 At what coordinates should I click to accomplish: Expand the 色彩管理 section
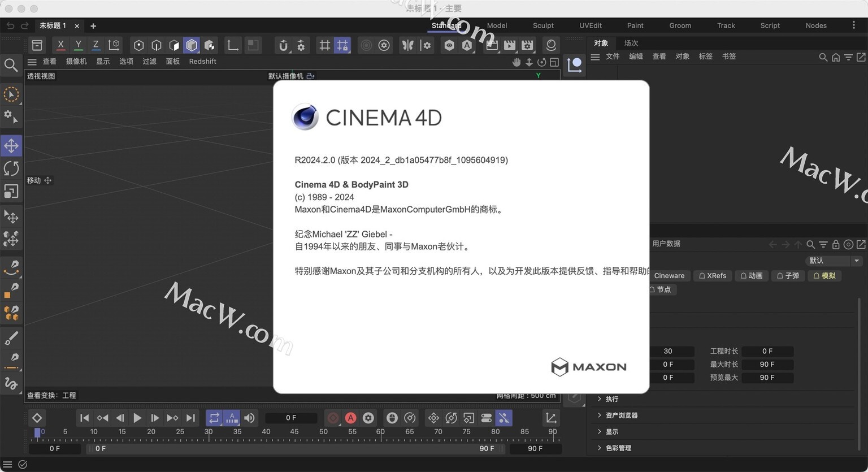point(618,448)
